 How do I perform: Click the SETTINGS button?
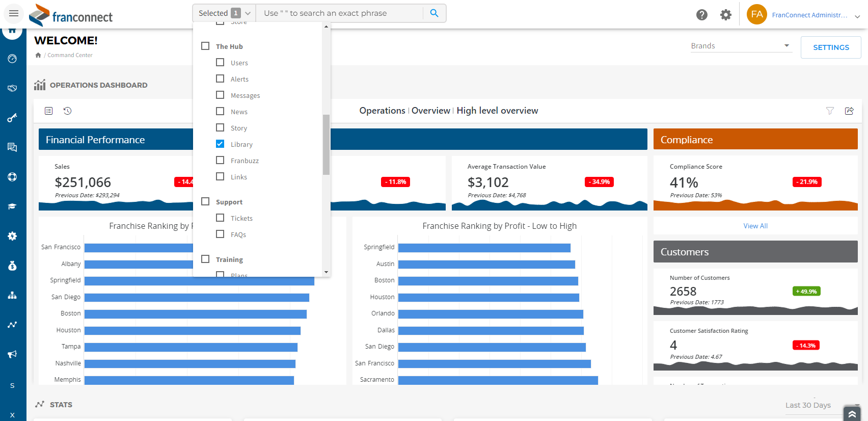point(830,47)
